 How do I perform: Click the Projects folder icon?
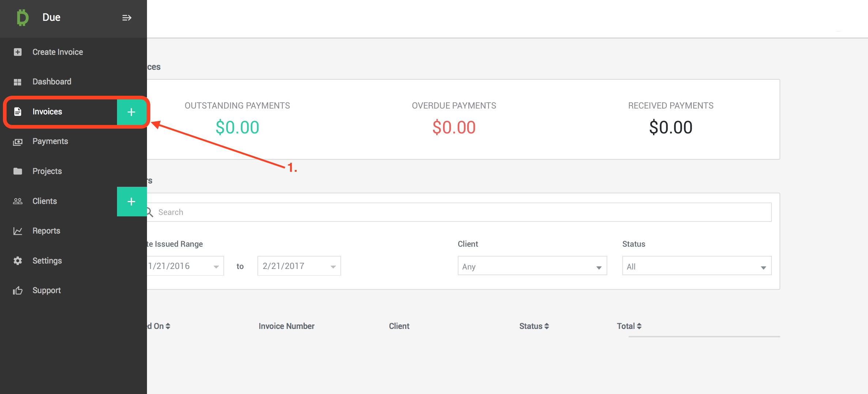coord(18,171)
